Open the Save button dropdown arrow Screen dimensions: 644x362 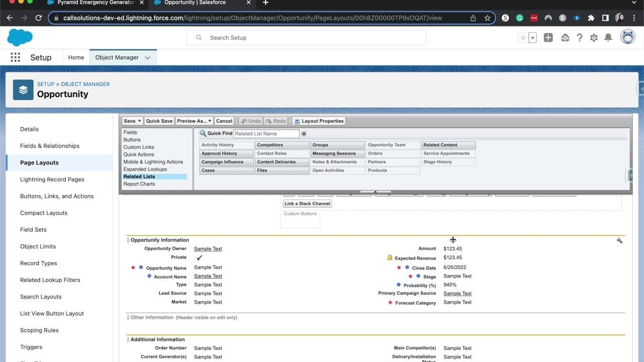(139, 121)
